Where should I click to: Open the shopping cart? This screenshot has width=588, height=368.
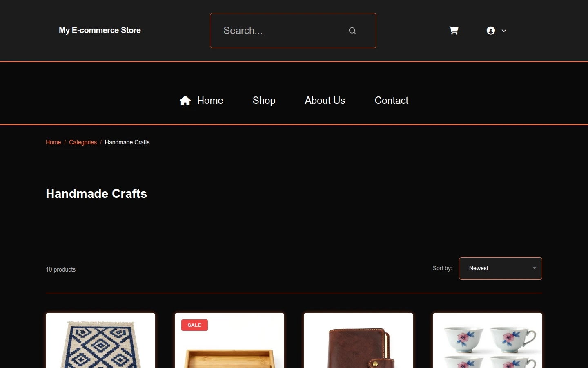[454, 31]
